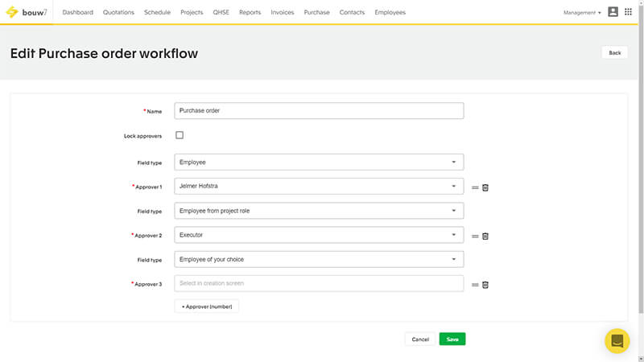Viewport: 644px width, 362px height.
Task: Delete Approver 1 with trash icon
Action: (485, 187)
